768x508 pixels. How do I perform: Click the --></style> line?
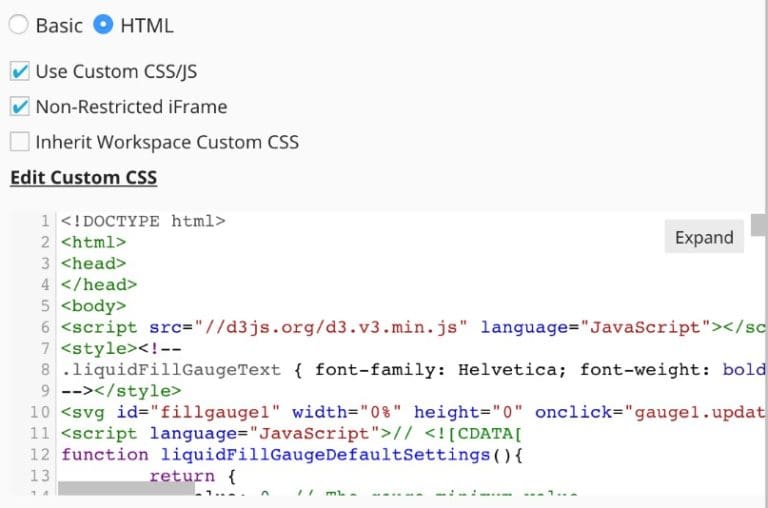coord(121,391)
